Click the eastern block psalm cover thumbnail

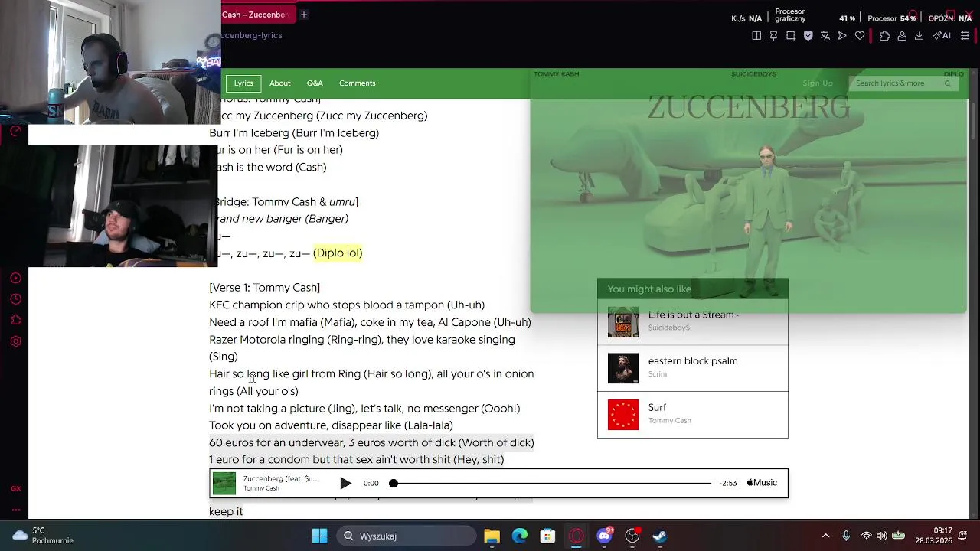623,368
